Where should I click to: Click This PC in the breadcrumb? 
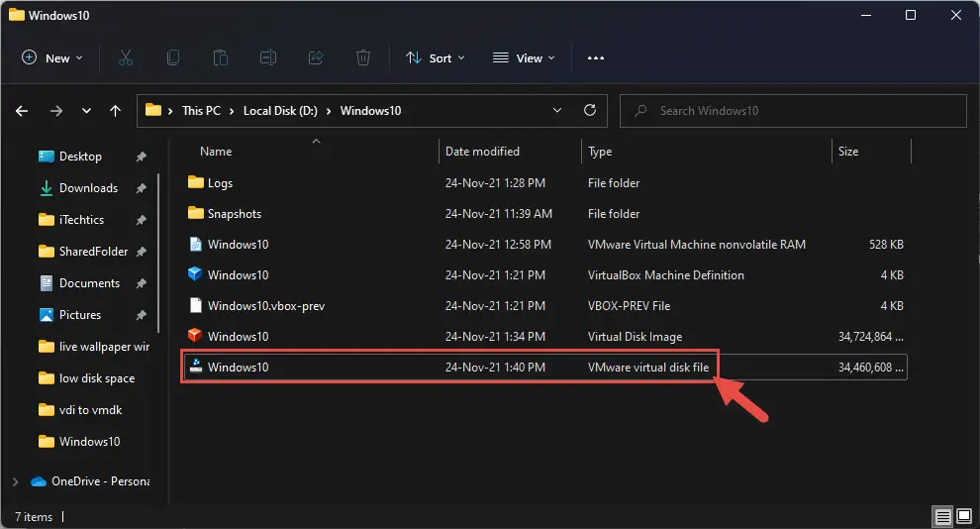pos(201,111)
